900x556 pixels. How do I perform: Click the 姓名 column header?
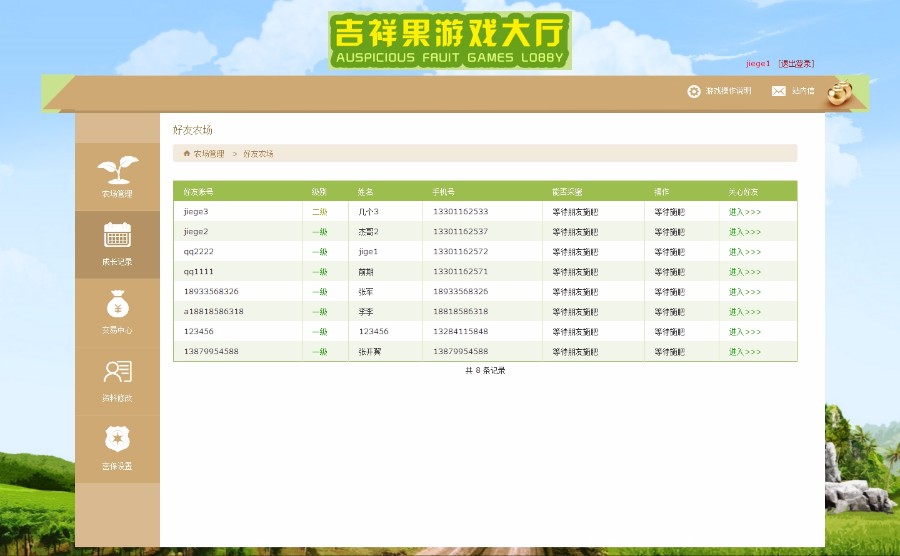tap(366, 192)
